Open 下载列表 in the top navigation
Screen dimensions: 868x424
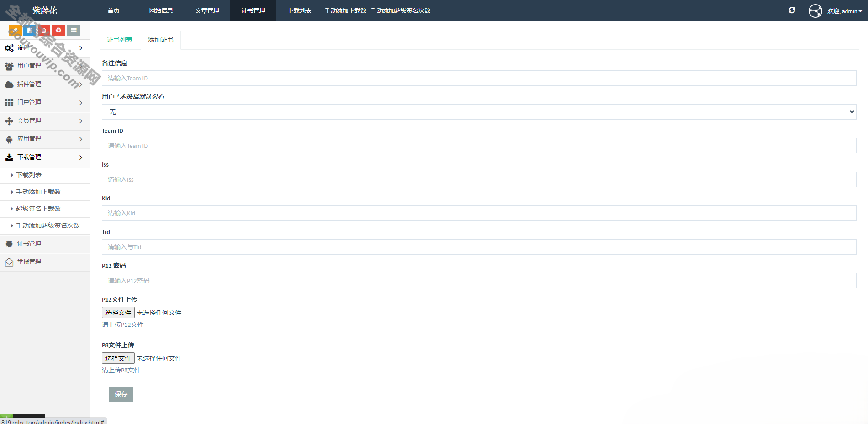click(x=299, y=10)
